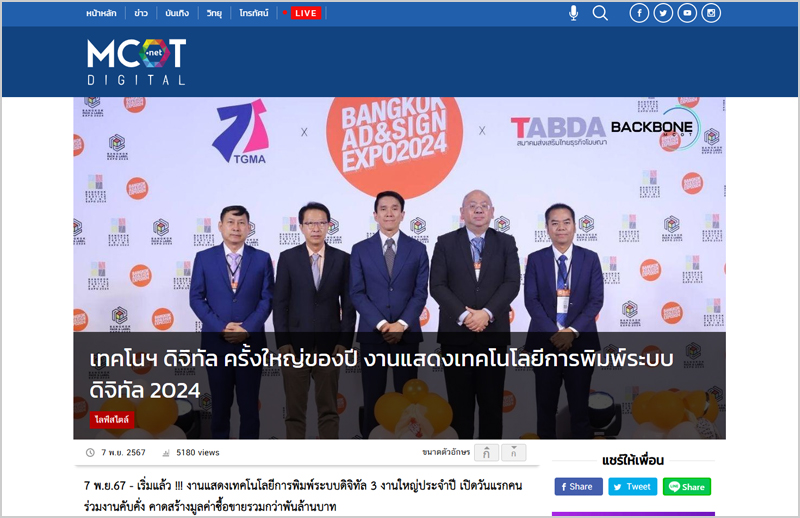Click the Tweet button
The width and height of the screenshot is (800, 518).
[x=633, y=486]
